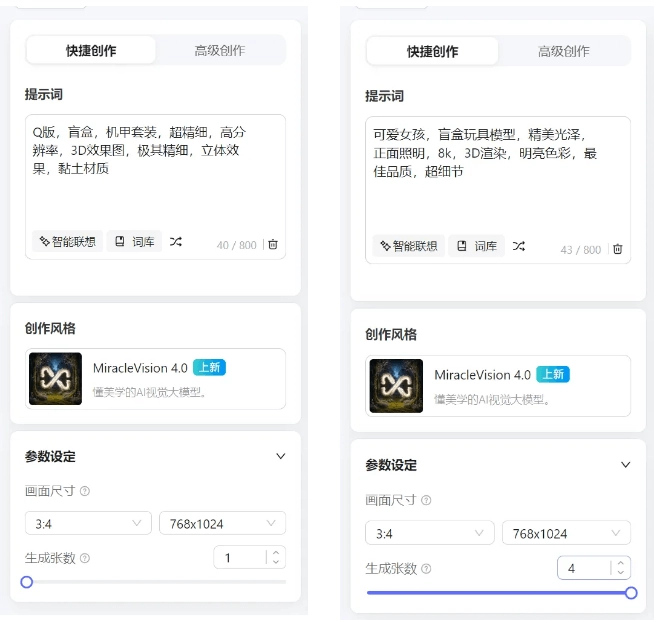Decrease the 生成张数 value from 4 with the down arrow
Screen dimensions: 654x620
[621, 573]
